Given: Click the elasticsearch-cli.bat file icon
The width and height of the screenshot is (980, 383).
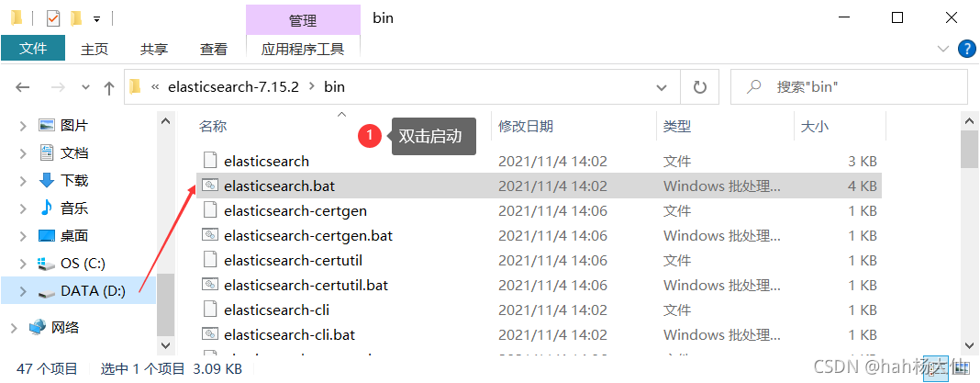Looking at the screenshot, I should pyautogui.click(x=211, y=334).
